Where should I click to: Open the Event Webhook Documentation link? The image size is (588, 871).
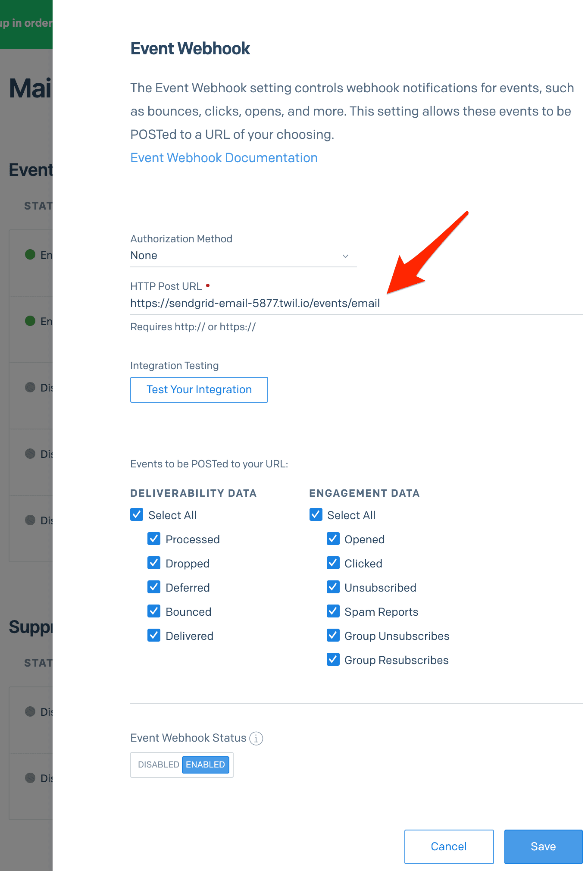[224, 158]
